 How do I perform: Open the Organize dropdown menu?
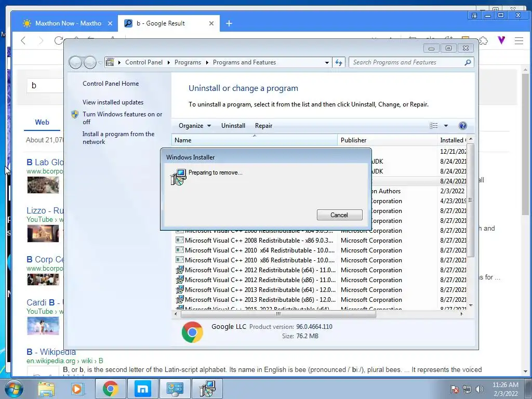click(195, 126)
